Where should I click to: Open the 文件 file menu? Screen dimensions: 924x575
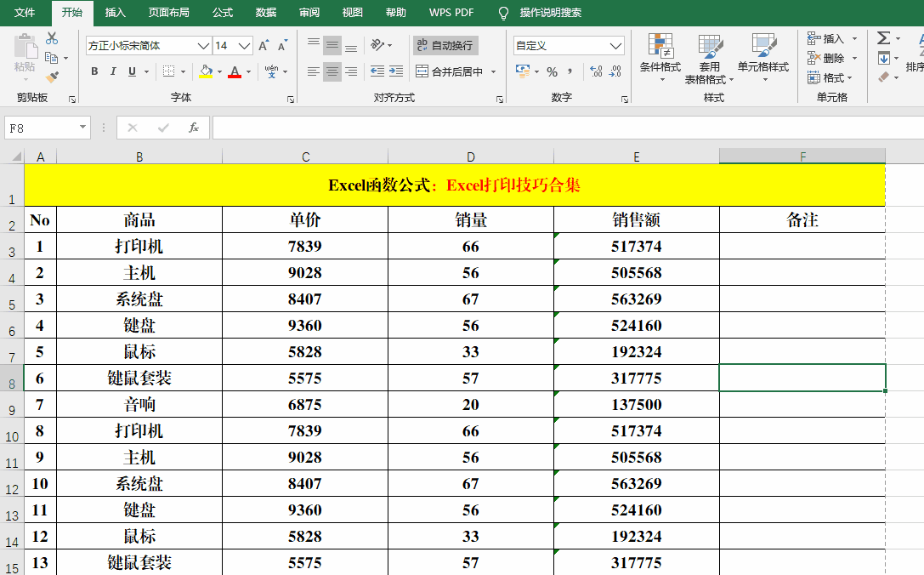[25, 13]
